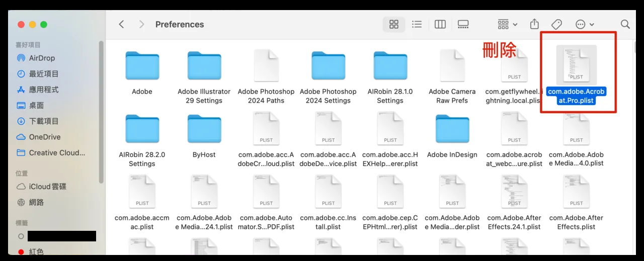Go back with the toolbar back arrow
The height and width of the screenshot is (261, 644).
click(121, 24)
